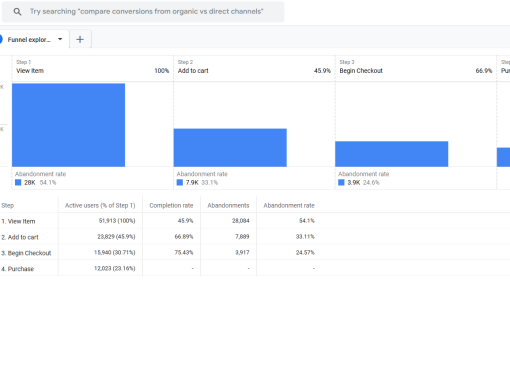
Task: Click the 28K abandonment blue swatch
Action: pos(18,182)
